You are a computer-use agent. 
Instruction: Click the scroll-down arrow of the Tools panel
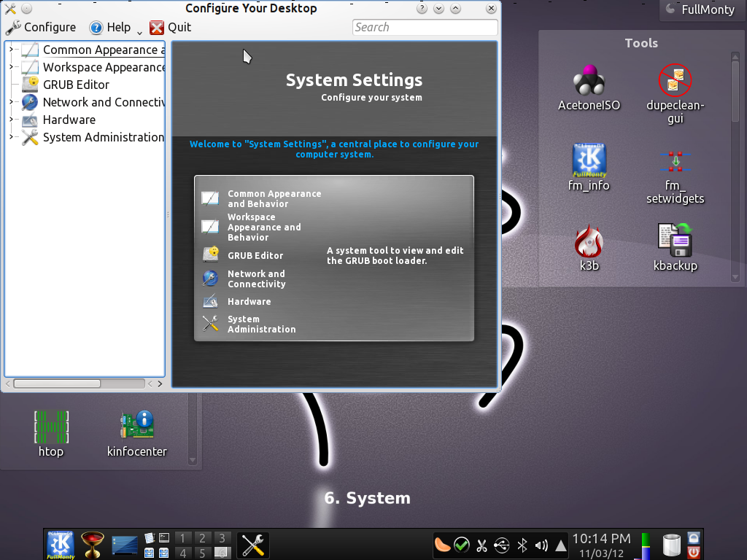click(735, 277)
